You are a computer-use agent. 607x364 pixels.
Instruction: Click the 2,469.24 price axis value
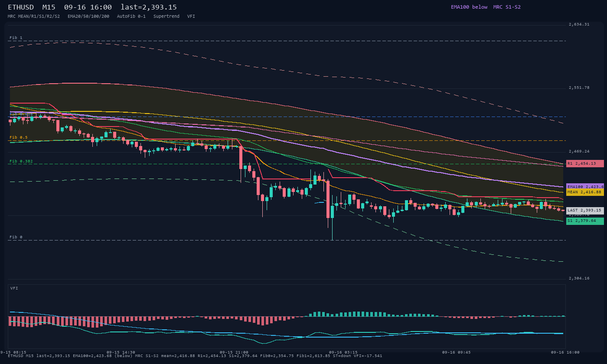click(x=579, y=151)
